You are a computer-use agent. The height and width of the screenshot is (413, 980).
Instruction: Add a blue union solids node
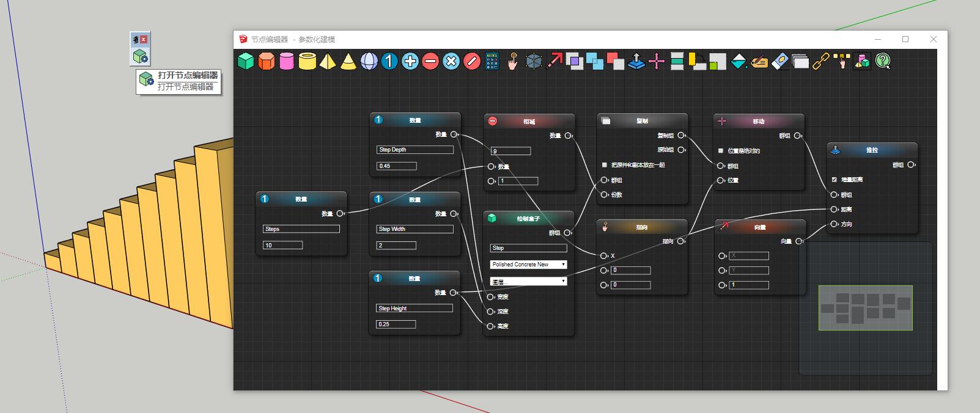point(595,61)
